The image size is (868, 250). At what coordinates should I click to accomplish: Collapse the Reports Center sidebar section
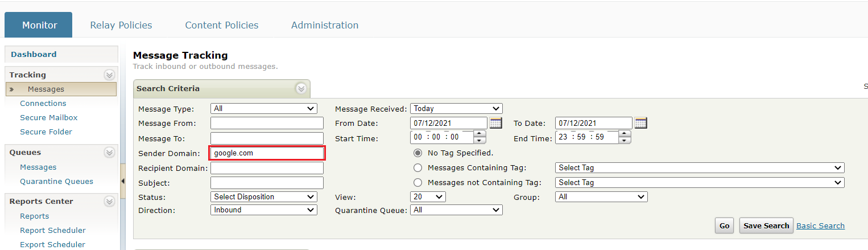point(109,202)
